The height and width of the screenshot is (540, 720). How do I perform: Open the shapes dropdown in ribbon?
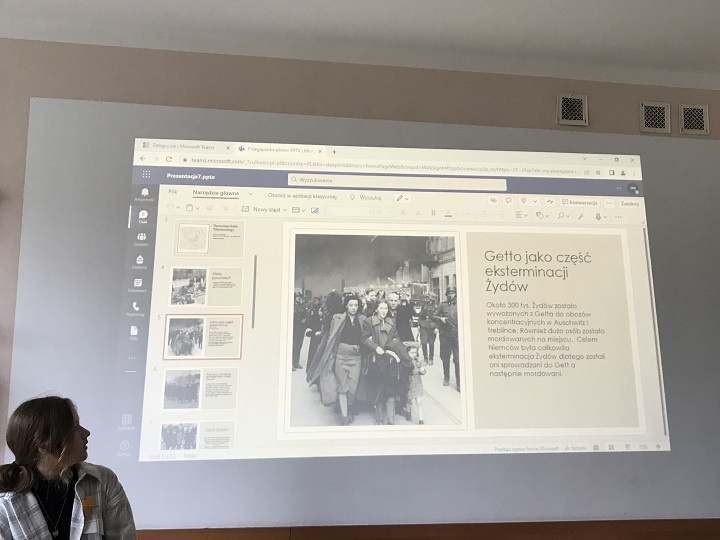click(542, 215)
